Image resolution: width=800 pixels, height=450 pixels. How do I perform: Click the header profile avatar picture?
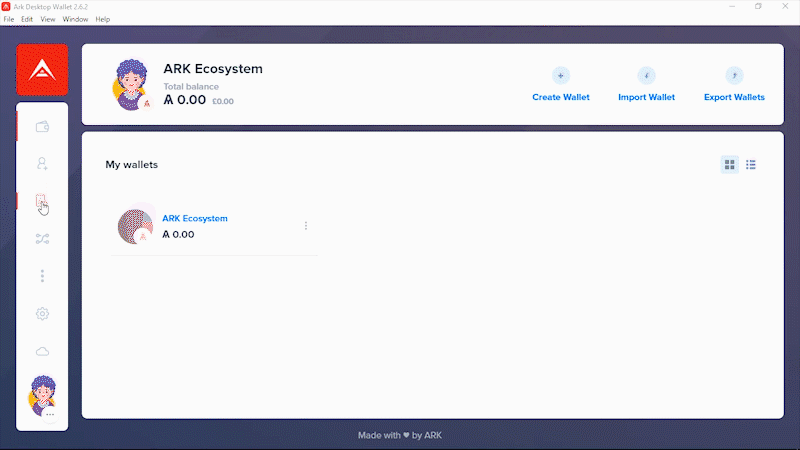132,85
